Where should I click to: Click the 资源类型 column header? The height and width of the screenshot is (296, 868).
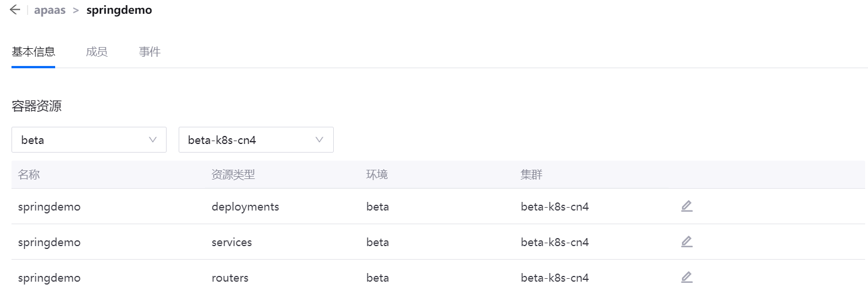point(233,175)
